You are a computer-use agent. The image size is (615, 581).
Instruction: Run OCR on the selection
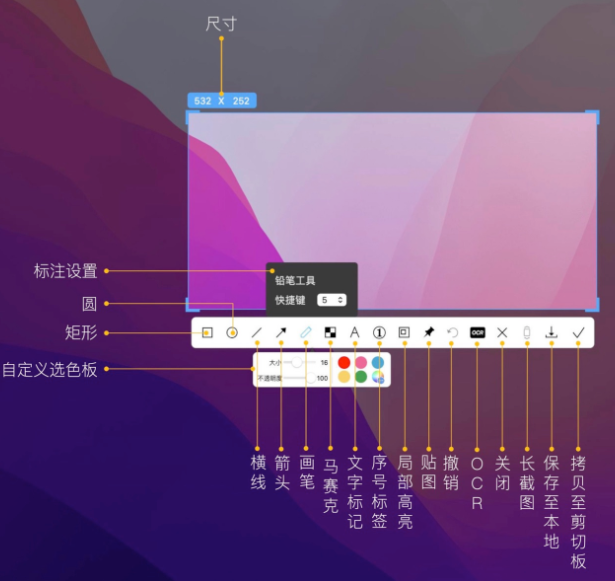(477, 333)
